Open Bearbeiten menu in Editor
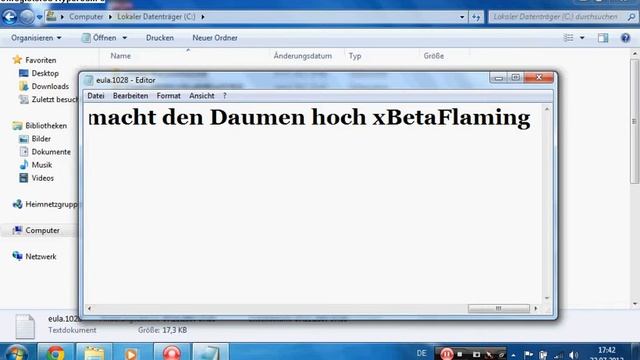 tap(130, 96)
